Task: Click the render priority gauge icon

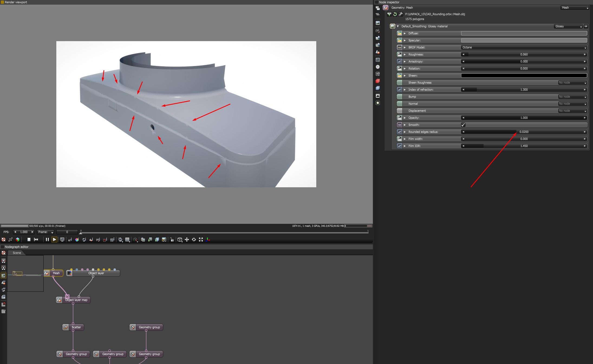Action: (135, 240)
